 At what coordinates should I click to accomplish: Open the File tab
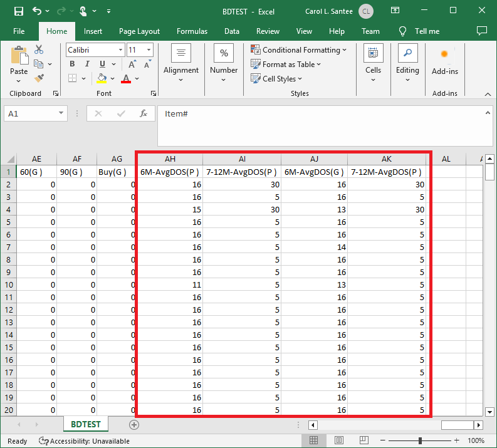point(19,31)
